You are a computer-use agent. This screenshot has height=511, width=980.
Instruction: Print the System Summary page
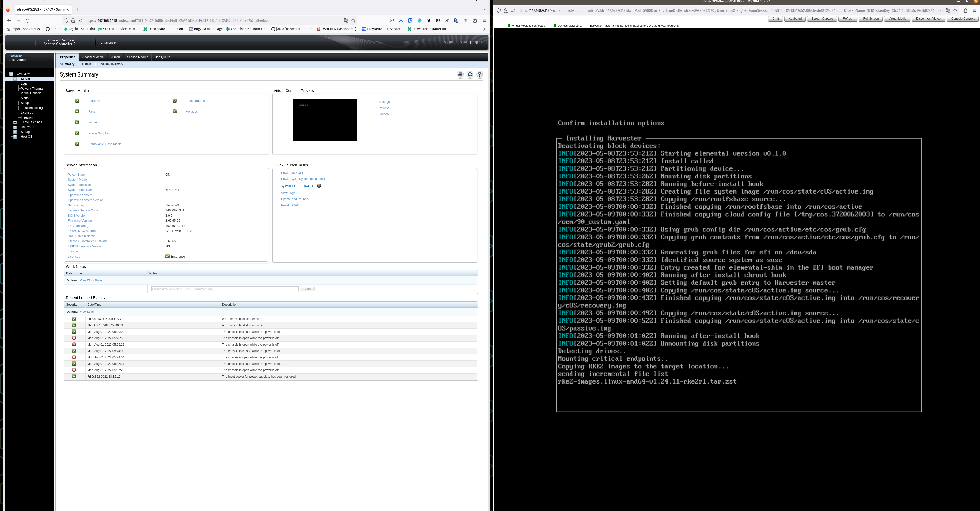click(460, 74)
